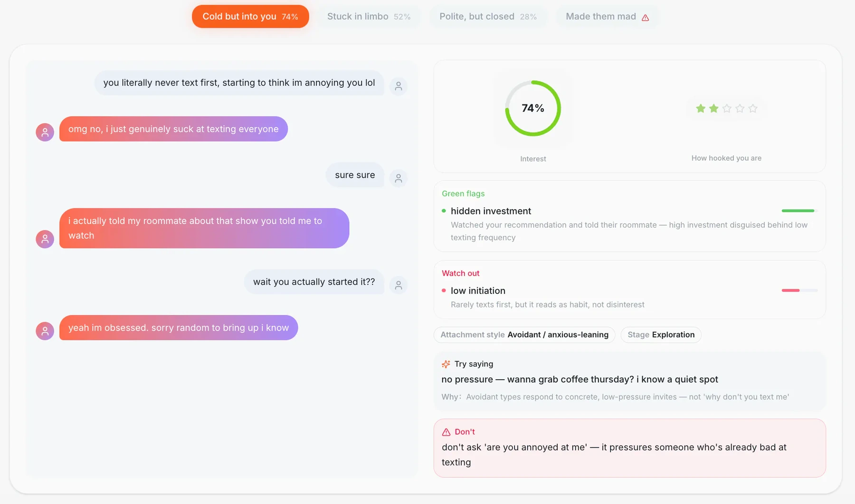855x504 pixels.
Task: Click the warning icon on Made them mad tab
Action: click(645, 18)
